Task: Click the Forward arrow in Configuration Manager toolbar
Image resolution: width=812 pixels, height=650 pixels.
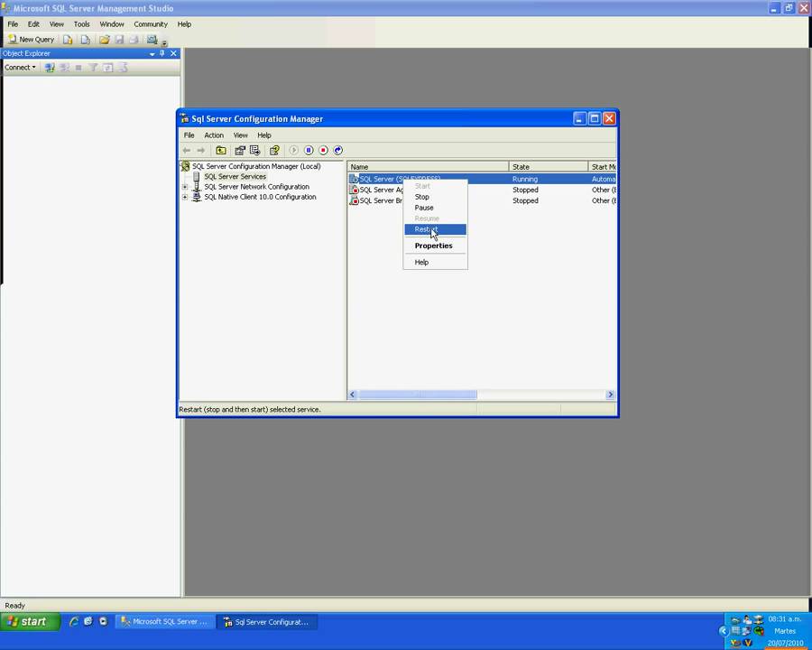Action: pyautogui.click(x=201, y=151)
